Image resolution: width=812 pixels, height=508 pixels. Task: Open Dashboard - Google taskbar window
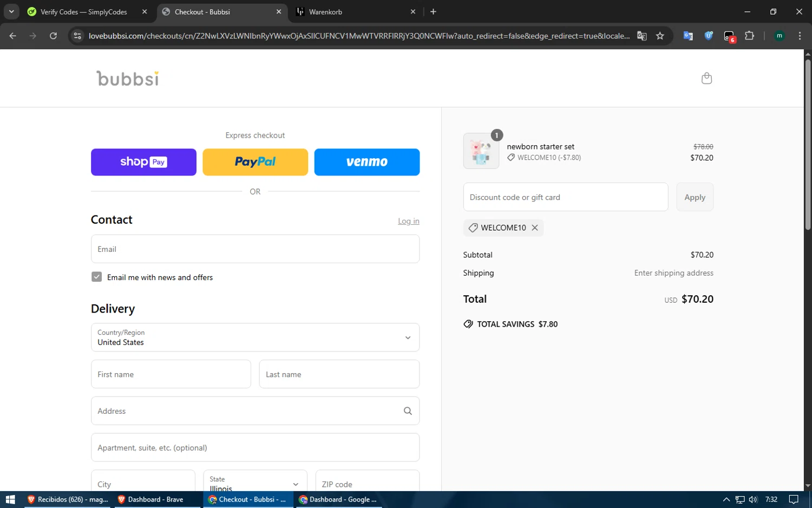(338, 499)
